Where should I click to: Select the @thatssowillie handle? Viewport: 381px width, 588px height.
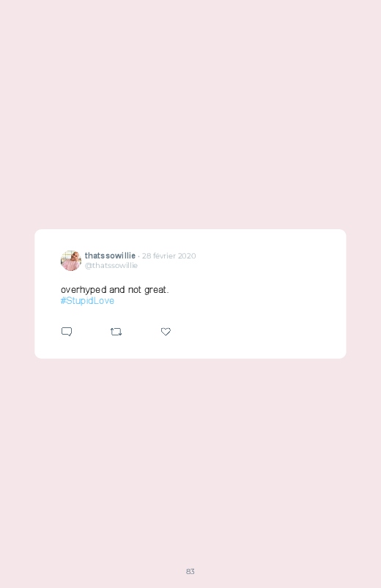coord(111,266)
